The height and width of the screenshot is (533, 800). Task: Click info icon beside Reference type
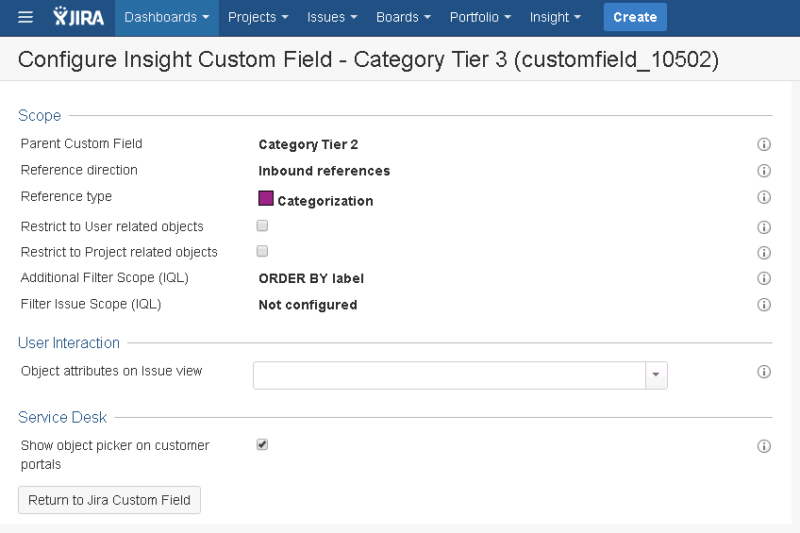[x=764, y=198]
